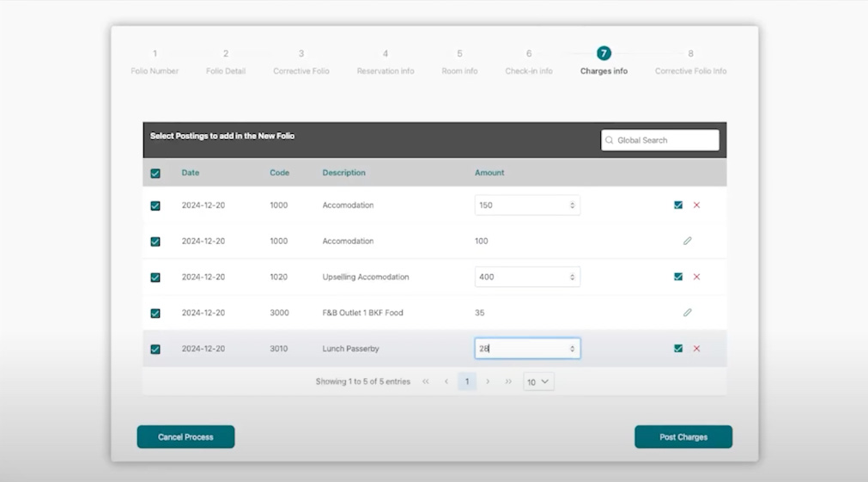This screenshot has height=482, width=868.
Task: Cancel edit on Upselling Accomodation row
Action: coord(696,277)
